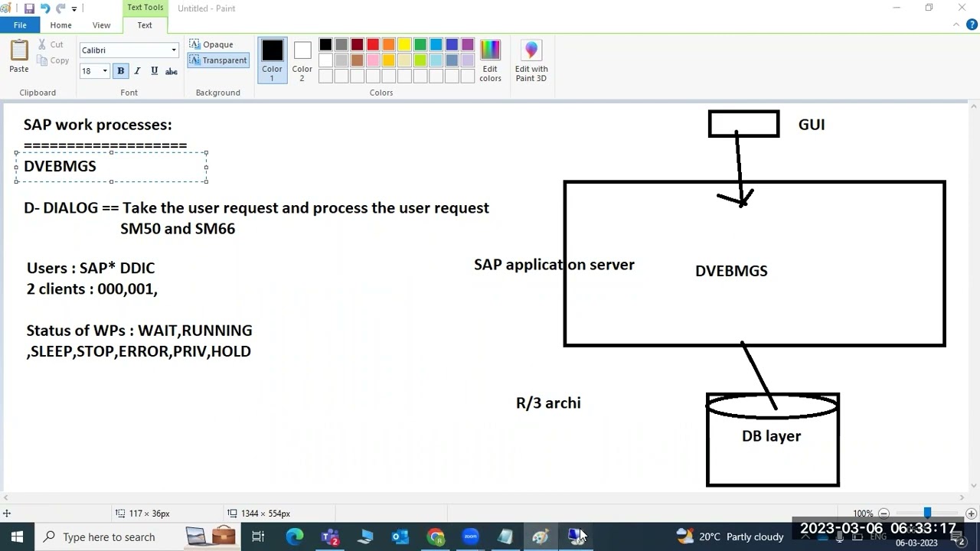The width and height of the screenshot is (980, 551).
Task: Click the Save icon in the title bar
Action: (x=29, y=8)
